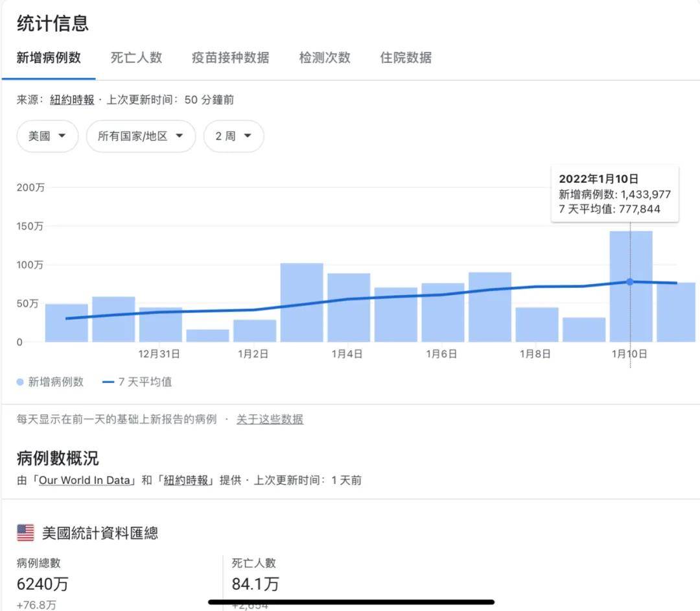Image resolution: width=700 pixels, height=611 pixels.
Task: Click the 紐約時報 link under 病例數概況
Action: [x=186, y=481]
